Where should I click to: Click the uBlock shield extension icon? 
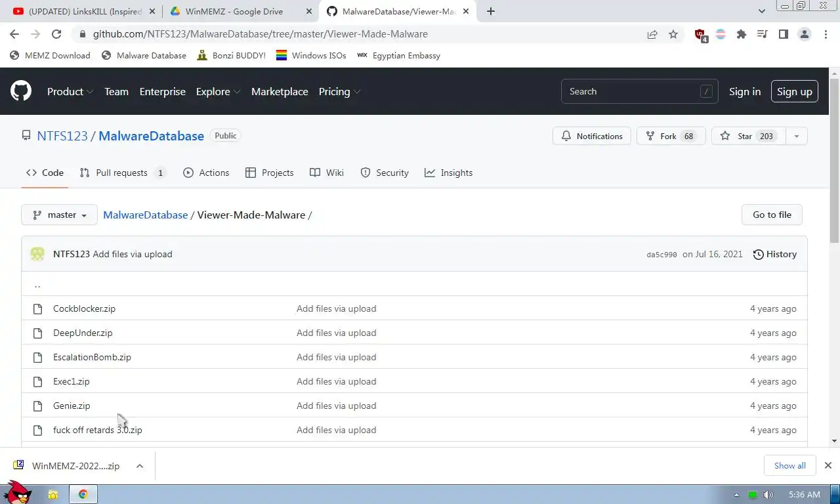701,35
